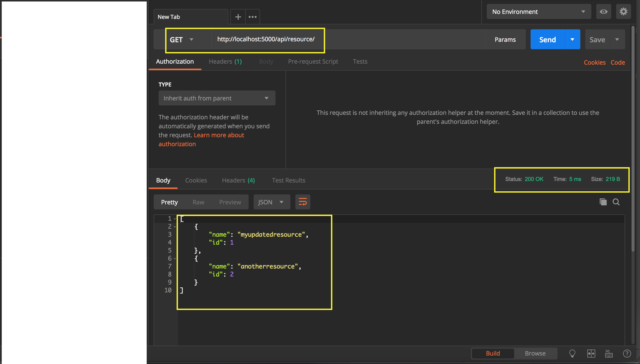This screenshot has height=364, width=640.
Task: Switch to Browse mode
Action: tap(535, 353)
